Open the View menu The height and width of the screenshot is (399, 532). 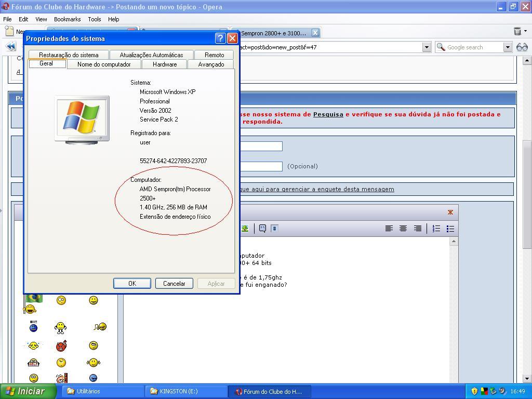tap(41, 19)
